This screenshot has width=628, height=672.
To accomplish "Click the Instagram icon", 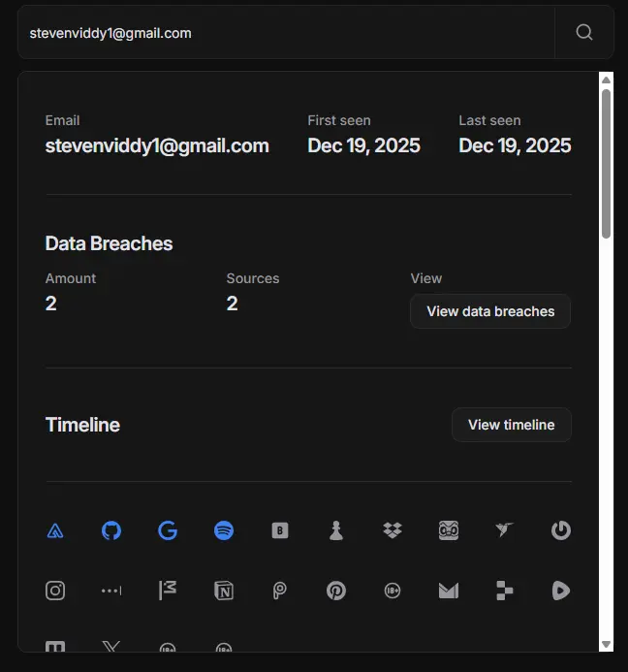I will [x=55, y=591].
